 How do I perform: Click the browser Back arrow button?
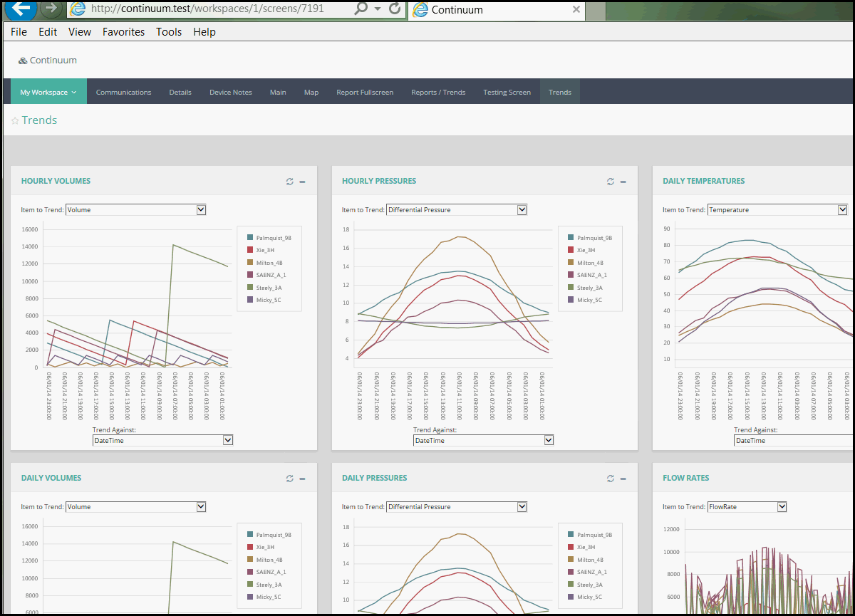(x=20, y=9)
